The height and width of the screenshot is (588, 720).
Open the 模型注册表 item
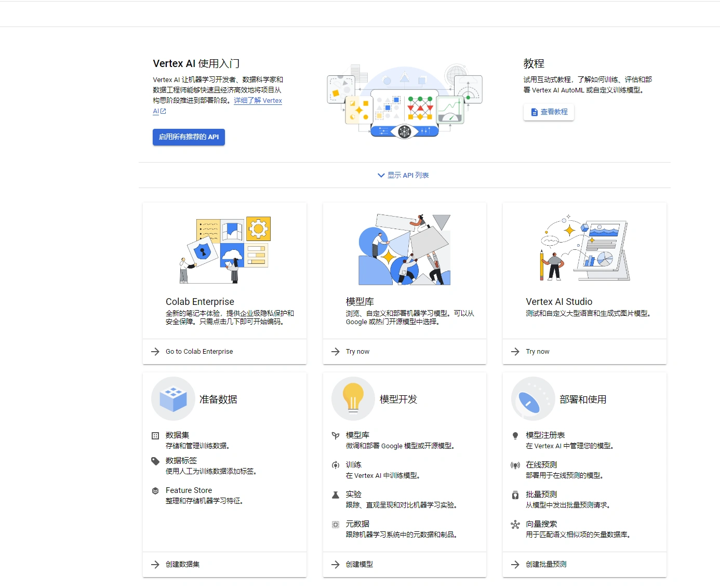click(545, 435)
